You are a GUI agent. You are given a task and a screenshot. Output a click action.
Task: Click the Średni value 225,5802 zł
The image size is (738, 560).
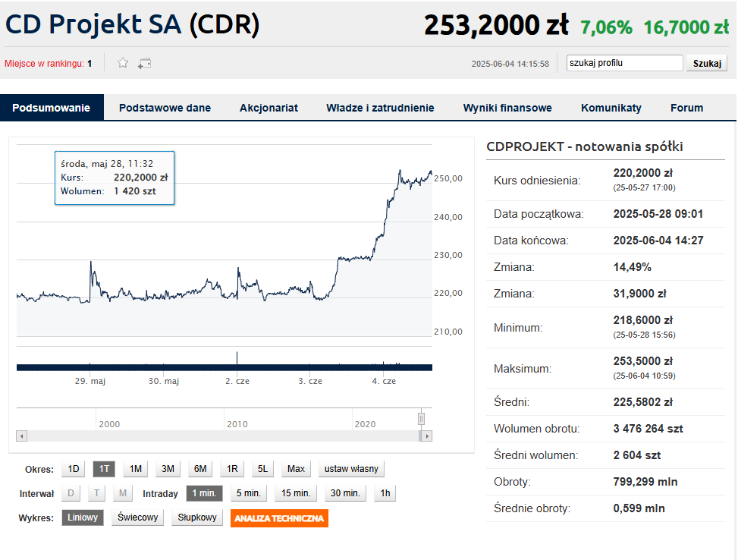[x=643, y=402]
